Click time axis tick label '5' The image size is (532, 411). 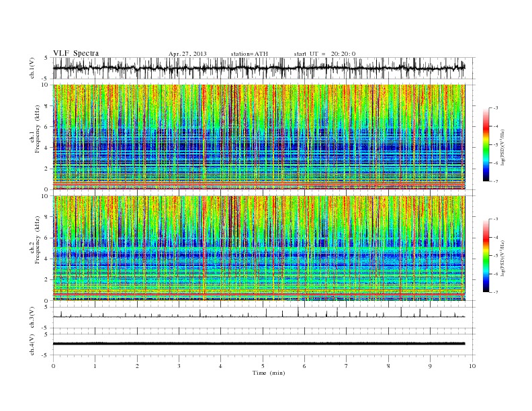(x=263, y=366)
